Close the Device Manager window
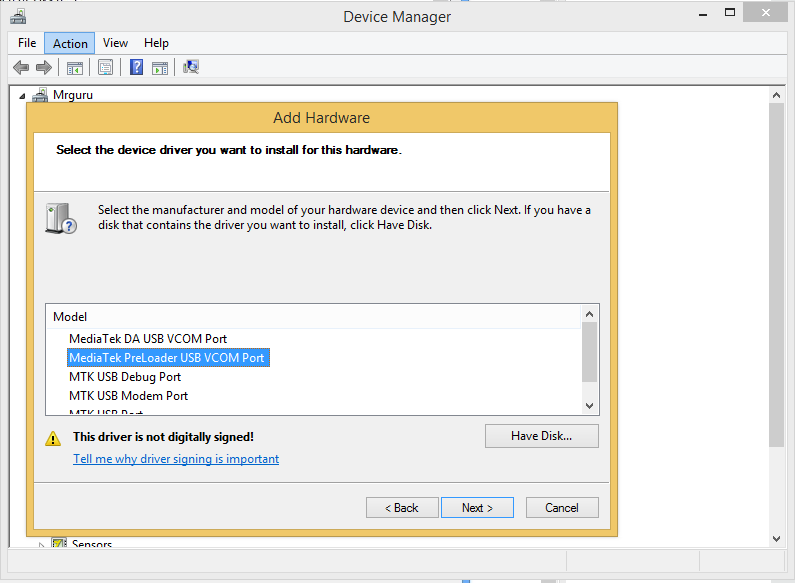Screen dimensions: 795x583 point(766,13)
